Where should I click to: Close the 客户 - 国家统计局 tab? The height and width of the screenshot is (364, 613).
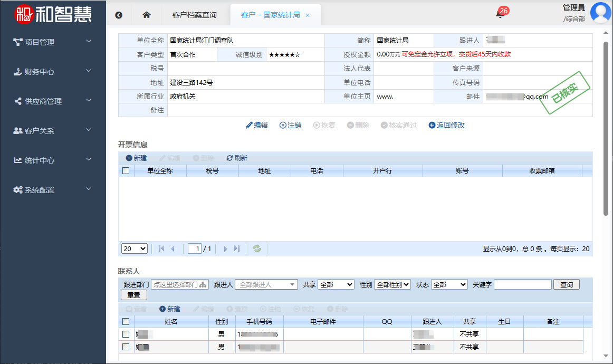pyautogui.click(x=308, y=15)
